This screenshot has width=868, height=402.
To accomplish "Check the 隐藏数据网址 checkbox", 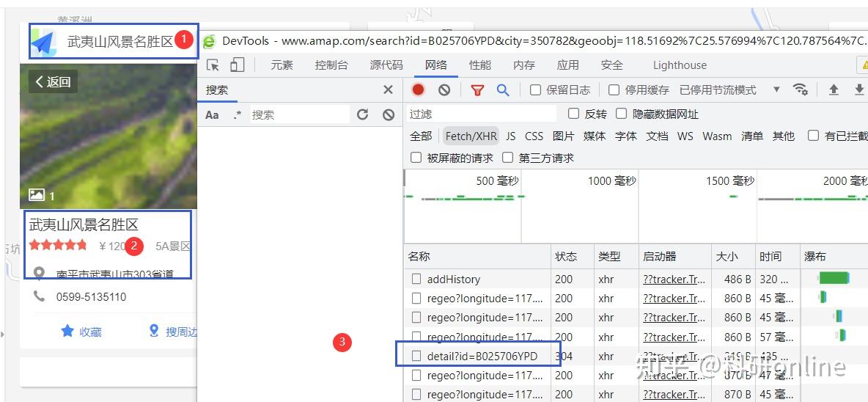I will point(622,114).
